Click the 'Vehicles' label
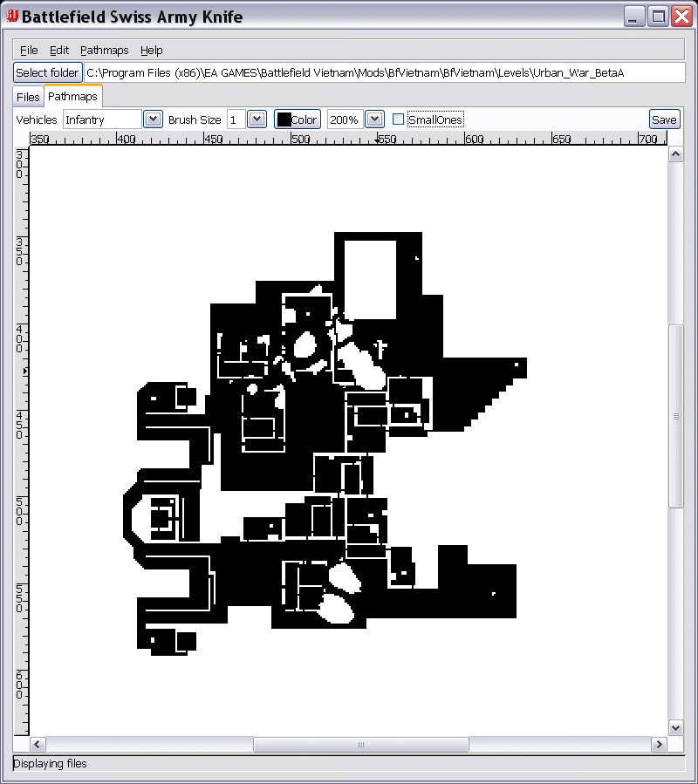This screenshot has width=698, height=784. click(x=37, y=119)
